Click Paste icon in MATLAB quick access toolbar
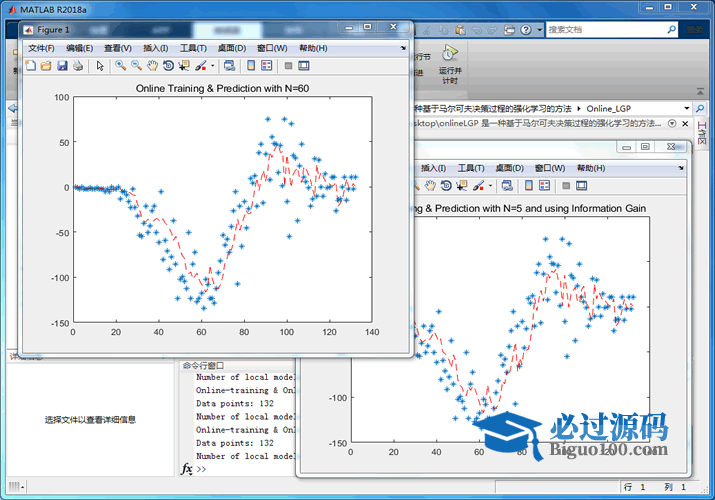The height and width of the screenshot is (500, 715). click(x=461, y=30)
